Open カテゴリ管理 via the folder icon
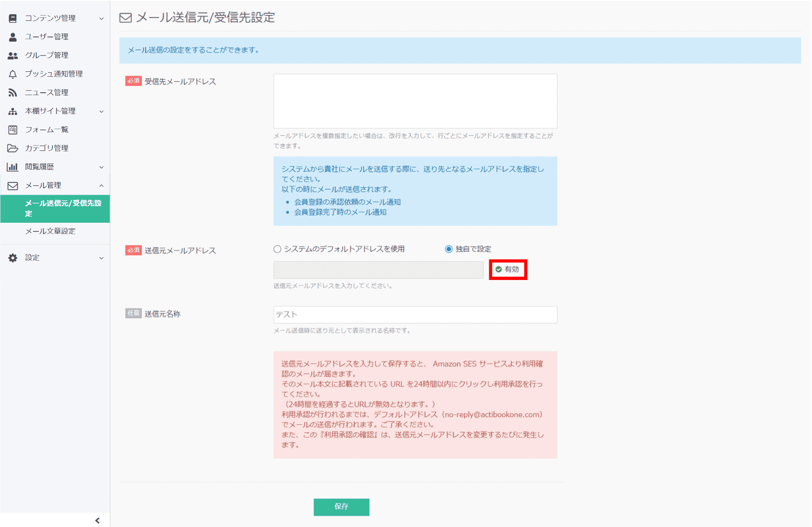Screen dimensions: 812x527 click(x=12, y=148)
